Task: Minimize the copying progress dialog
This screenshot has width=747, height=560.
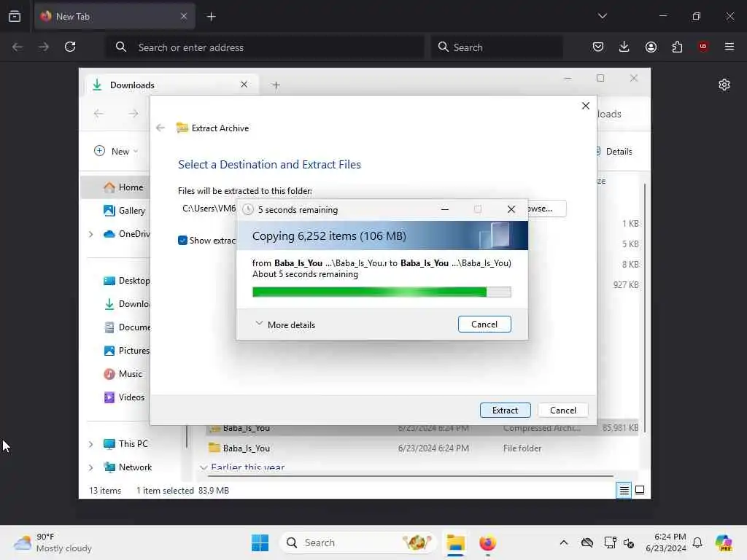Action: (444, 209)
